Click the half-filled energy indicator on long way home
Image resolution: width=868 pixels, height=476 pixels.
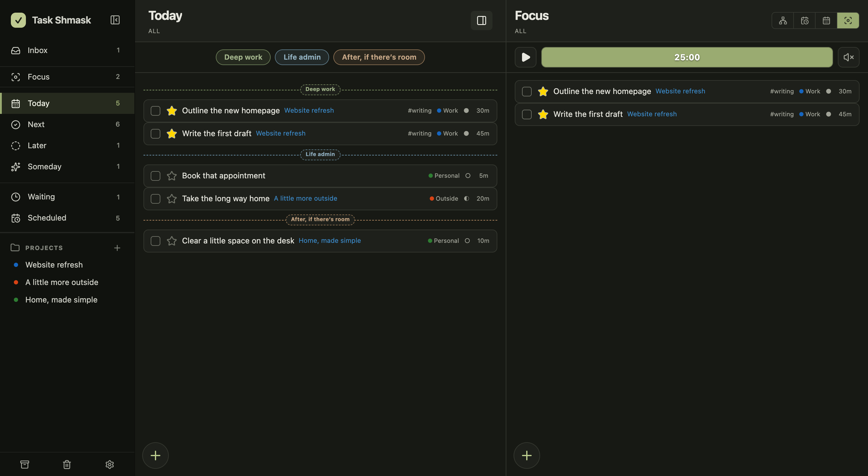pyautogui.click(x=466, y=199)
